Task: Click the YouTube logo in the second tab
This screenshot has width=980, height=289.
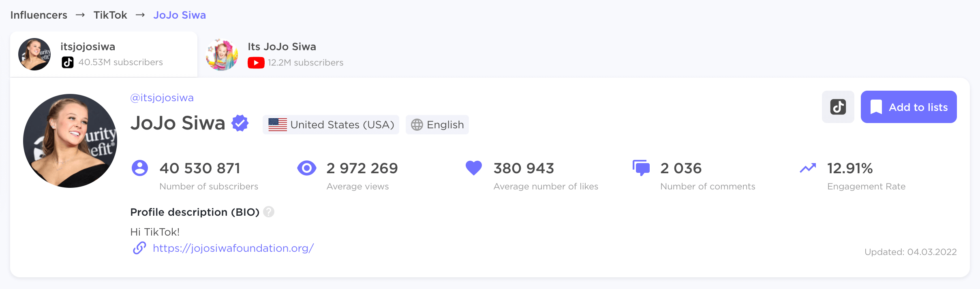Action: click(x=256, y=63)
